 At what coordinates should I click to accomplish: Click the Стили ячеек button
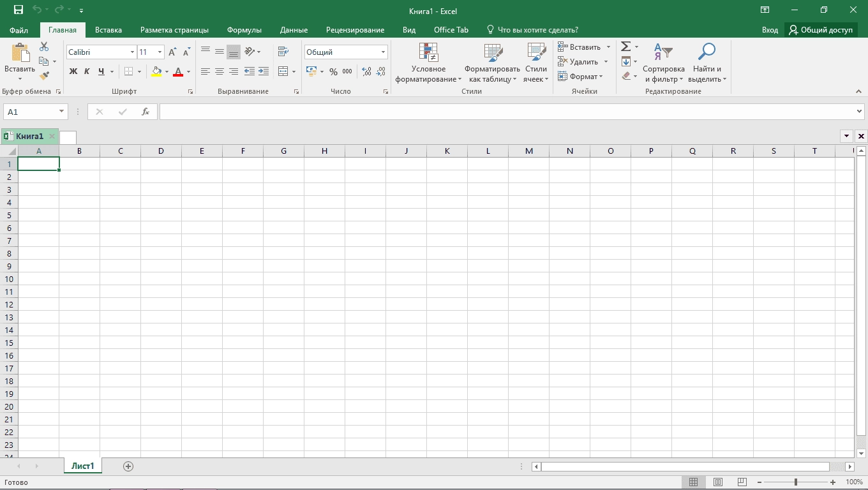536,63
